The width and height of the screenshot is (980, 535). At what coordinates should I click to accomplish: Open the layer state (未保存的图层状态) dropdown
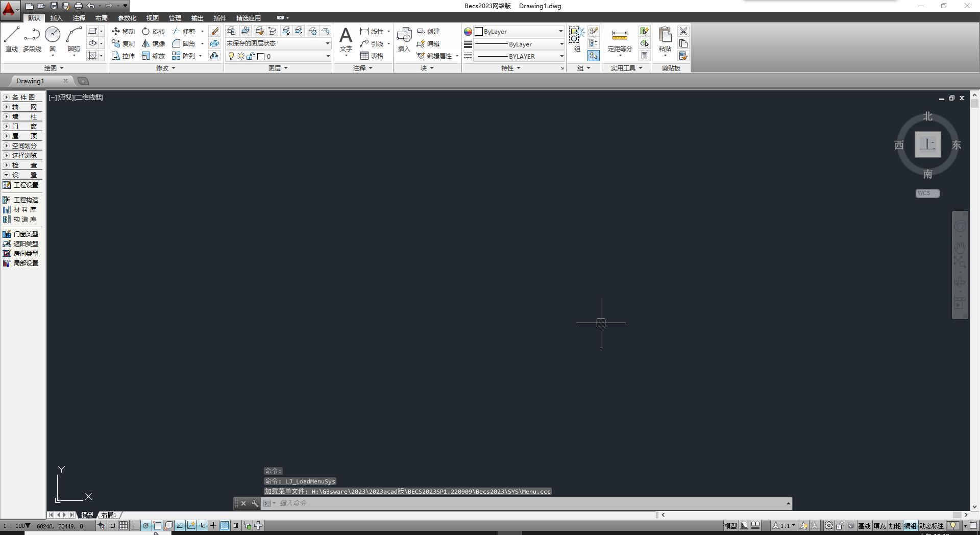[278, 43]
